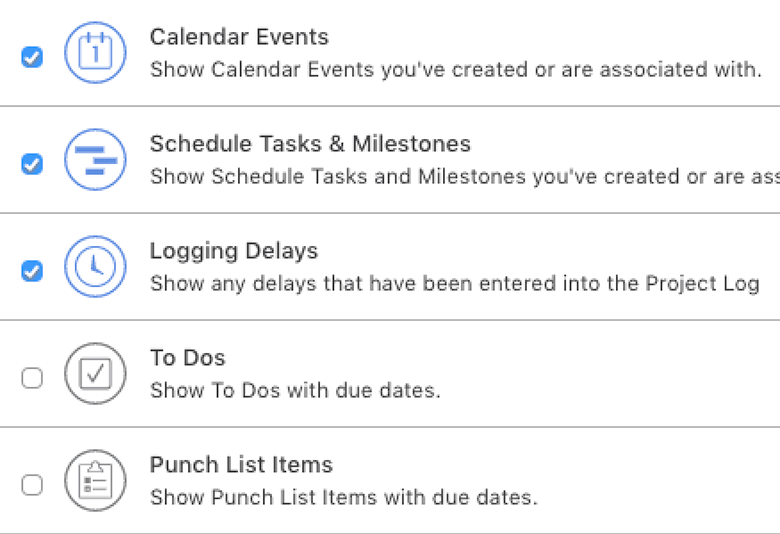Click the 'Show Calendar Events you've created' description
Viewport: 780px width, 534px height.
(x=455, y=70)
